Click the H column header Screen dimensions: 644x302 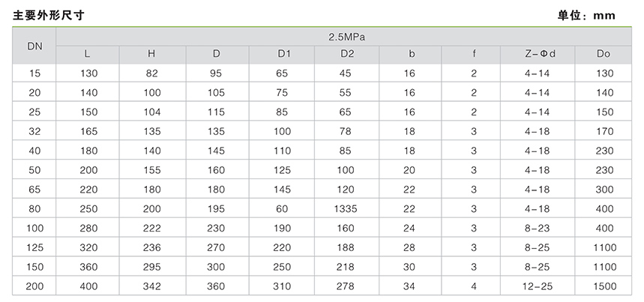pos(151,54)
